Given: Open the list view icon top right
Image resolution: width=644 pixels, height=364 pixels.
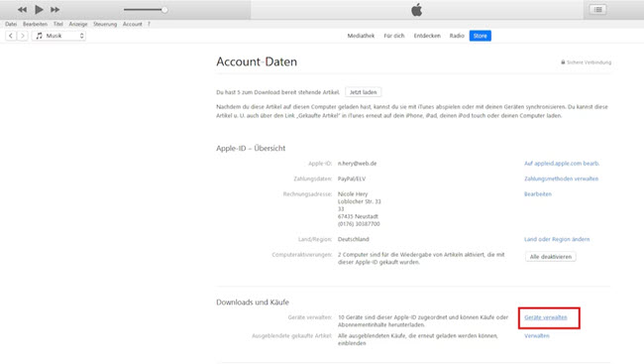Looking at the screenshot, I should point(598,10).
